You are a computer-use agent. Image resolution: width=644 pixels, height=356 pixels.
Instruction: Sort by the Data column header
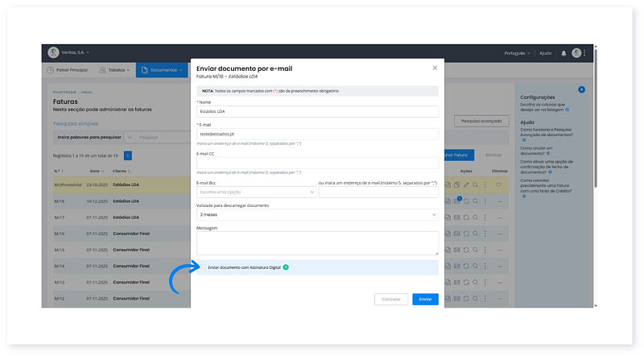point(97,171)
